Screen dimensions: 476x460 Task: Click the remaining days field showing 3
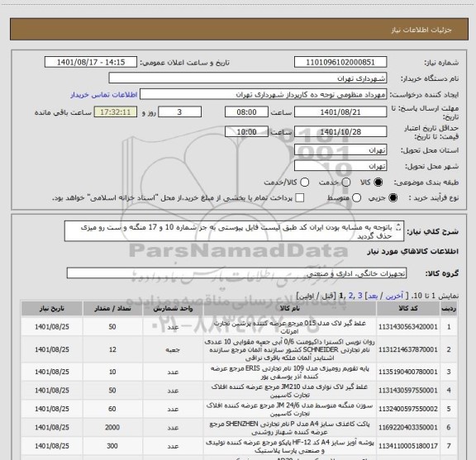click(x=179, y=112)
